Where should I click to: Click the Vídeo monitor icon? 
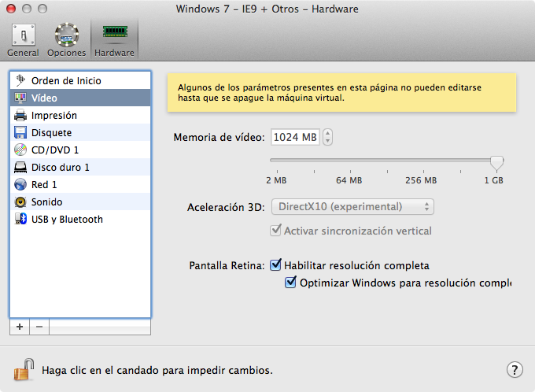point(20,98)
